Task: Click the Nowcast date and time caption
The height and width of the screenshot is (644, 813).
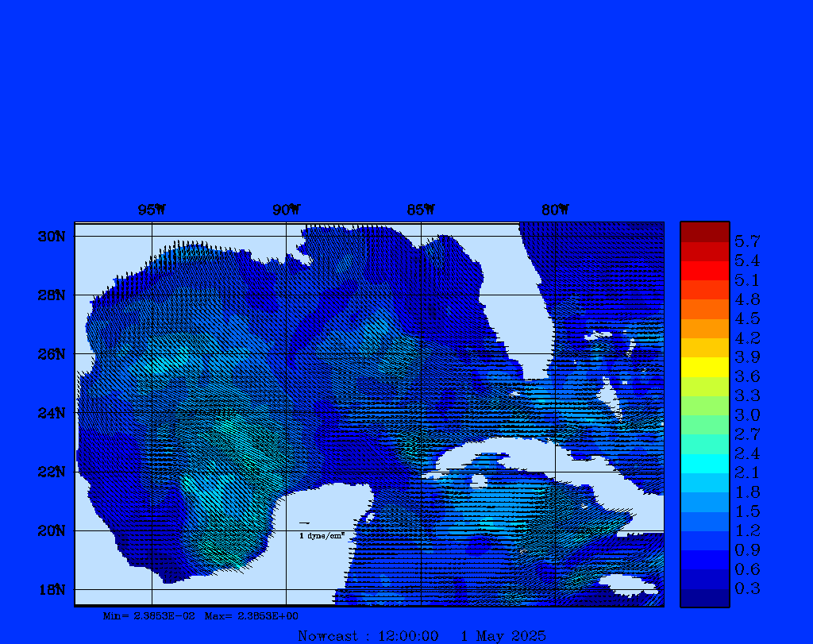Action: pos(422,636)
